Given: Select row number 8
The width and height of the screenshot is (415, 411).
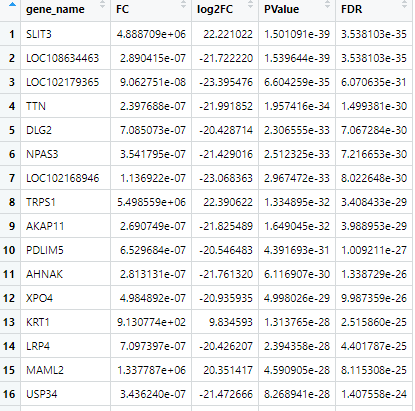Looking at the screenshot, I should [x=10, y=202].
